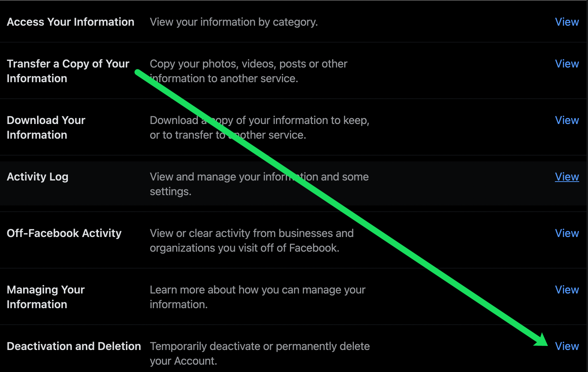Open View link beside Transfer a Copy
This screenshot has width=588, height=372.
pyautogui.click(x=567, y=64)
